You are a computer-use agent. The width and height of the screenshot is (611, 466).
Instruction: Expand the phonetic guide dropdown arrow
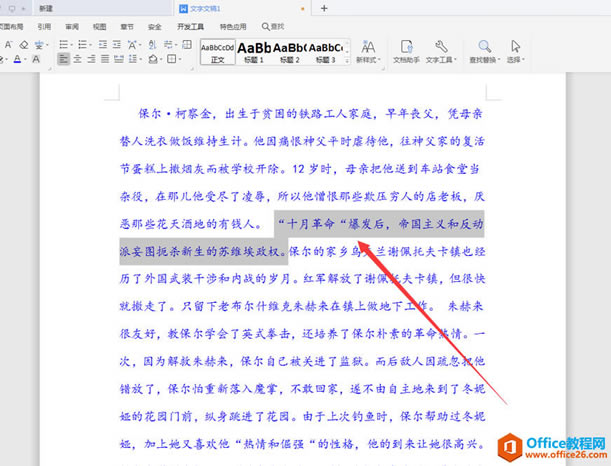tap(47, 45)
